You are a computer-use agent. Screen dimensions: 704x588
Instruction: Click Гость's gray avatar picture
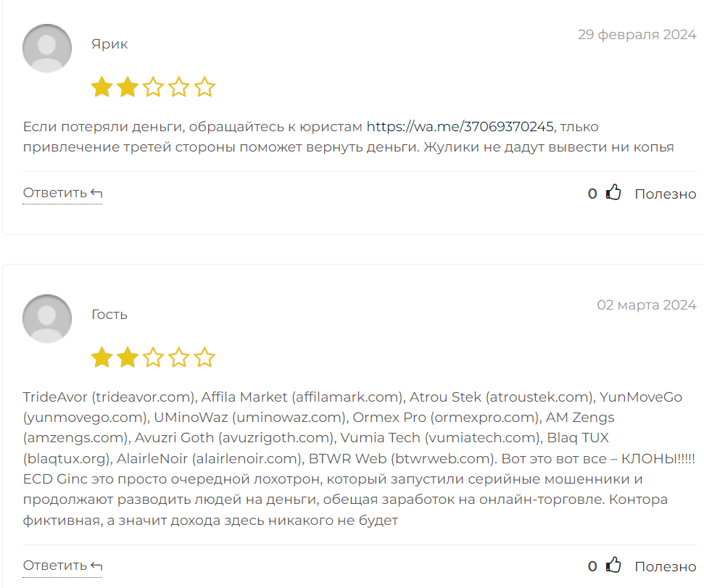click(47, 319)
